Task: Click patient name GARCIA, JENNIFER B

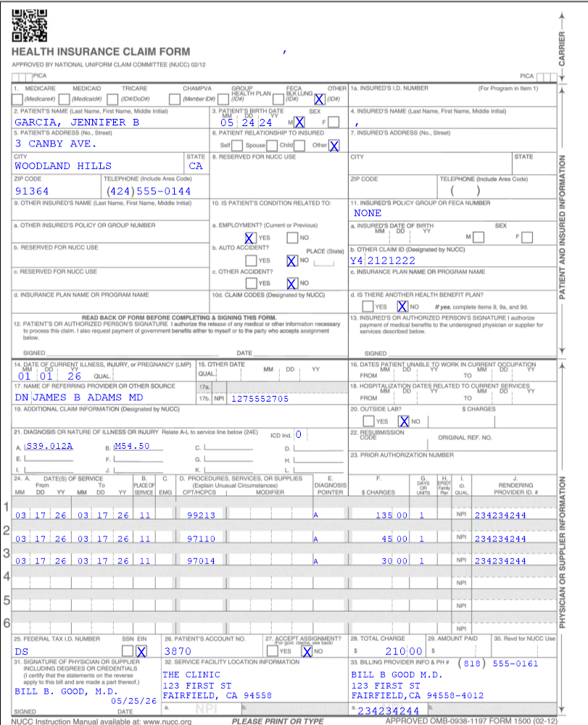Action: point(77,123)
